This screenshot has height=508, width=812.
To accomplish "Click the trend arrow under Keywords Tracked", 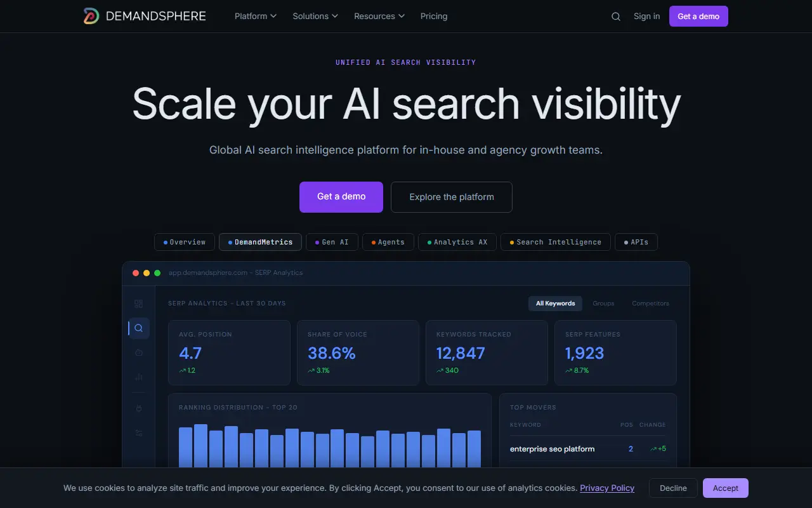I will pos(440,370).
